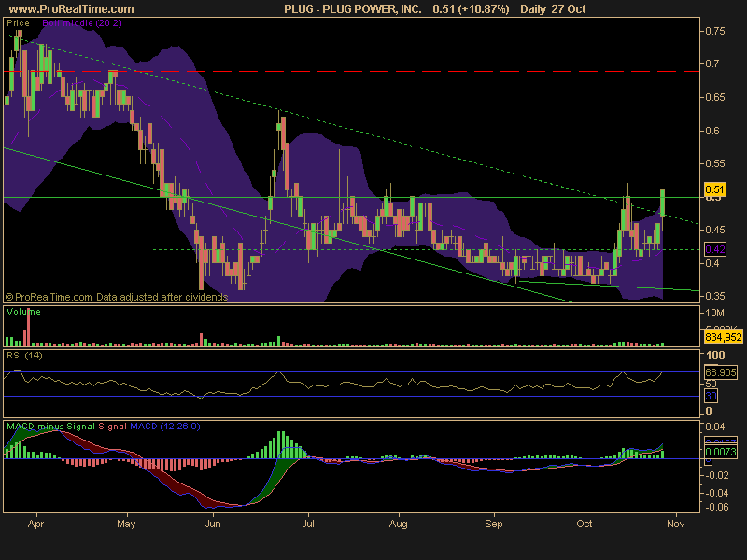Click the 0.04 MACD axis label

click(715, 427)
